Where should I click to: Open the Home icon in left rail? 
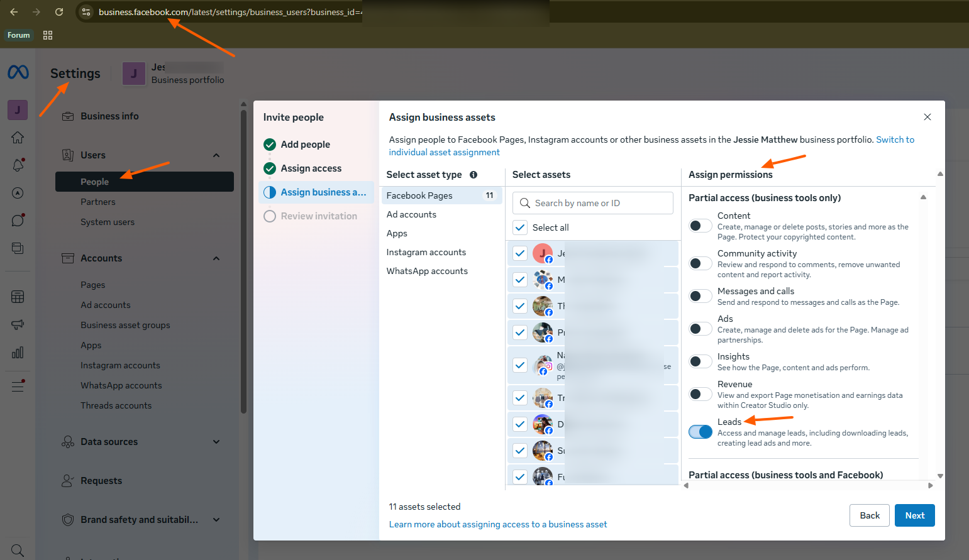18,137
